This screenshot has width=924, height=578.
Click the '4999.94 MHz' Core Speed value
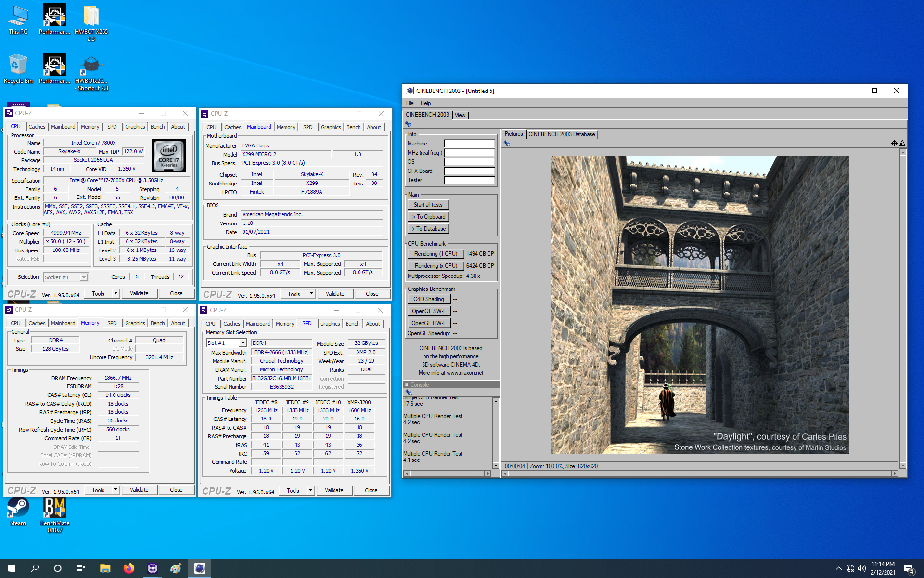click(66, 233)
